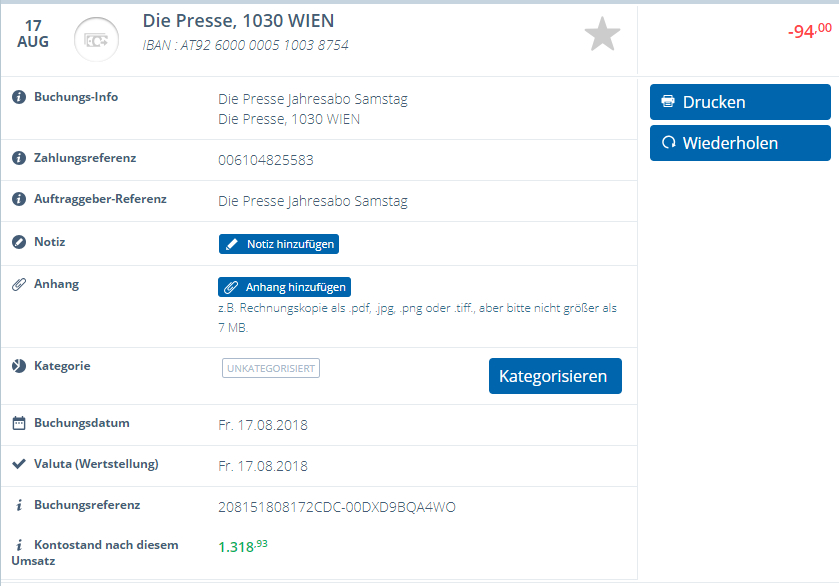Viewport: 839px width, 586px height.
Task: Click the pencil icon inside Notiz hinzufügen
Action: (x=232, y=244)
